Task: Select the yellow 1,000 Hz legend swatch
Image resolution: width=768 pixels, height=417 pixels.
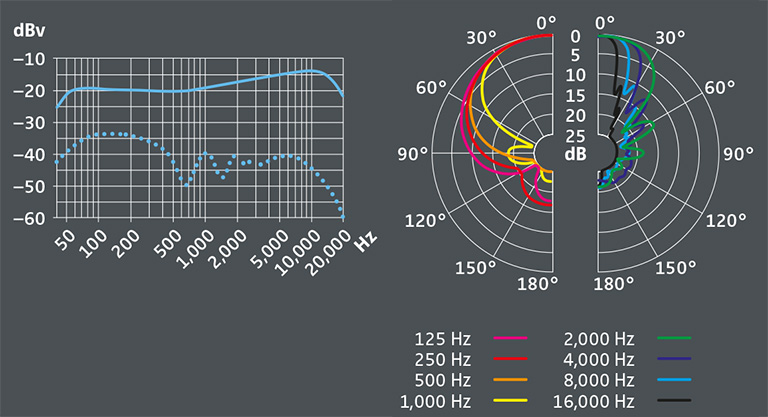Action: coord(511,401)
